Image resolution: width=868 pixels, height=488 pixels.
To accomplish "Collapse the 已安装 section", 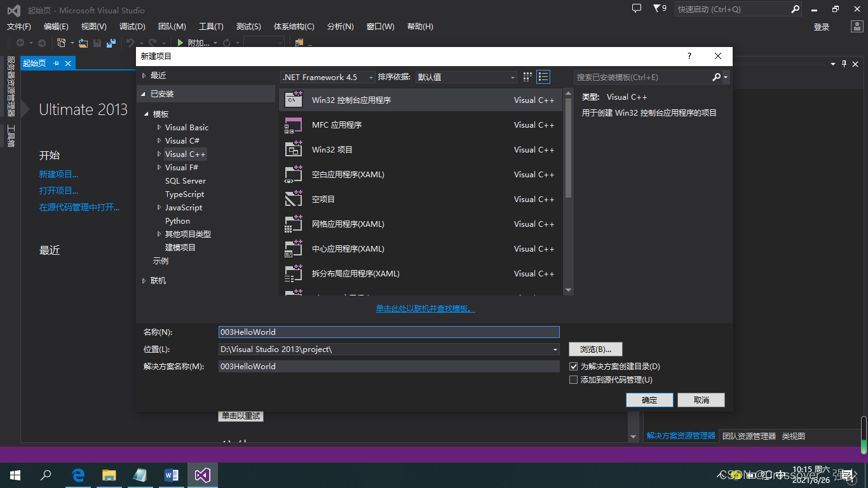I will point(144,94).
